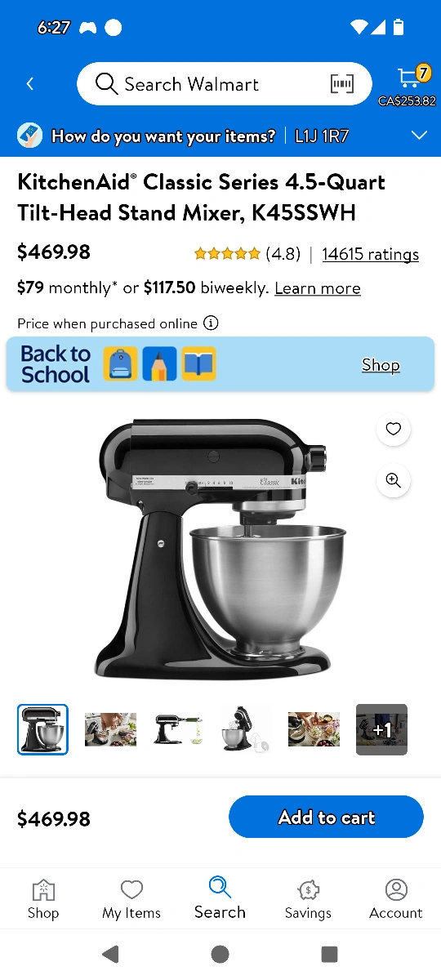
Task: Select the second product thumbnail
Action: [110, 729]
